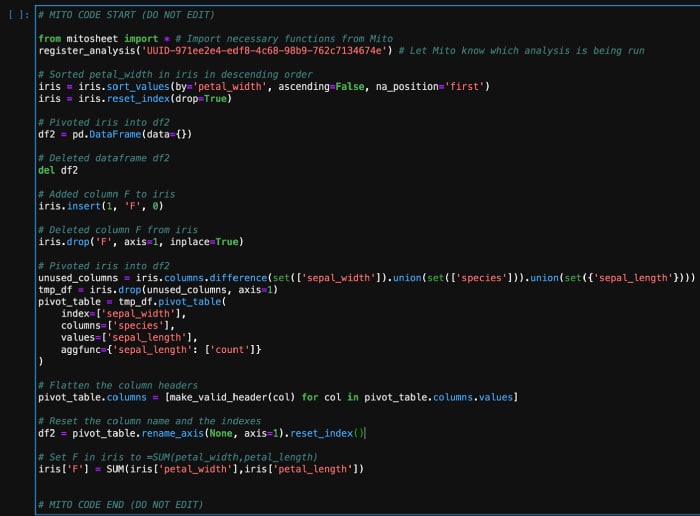700x516 pixels.
Task: Click the iris.drop('F') line
Action: [x=141, y=241]
